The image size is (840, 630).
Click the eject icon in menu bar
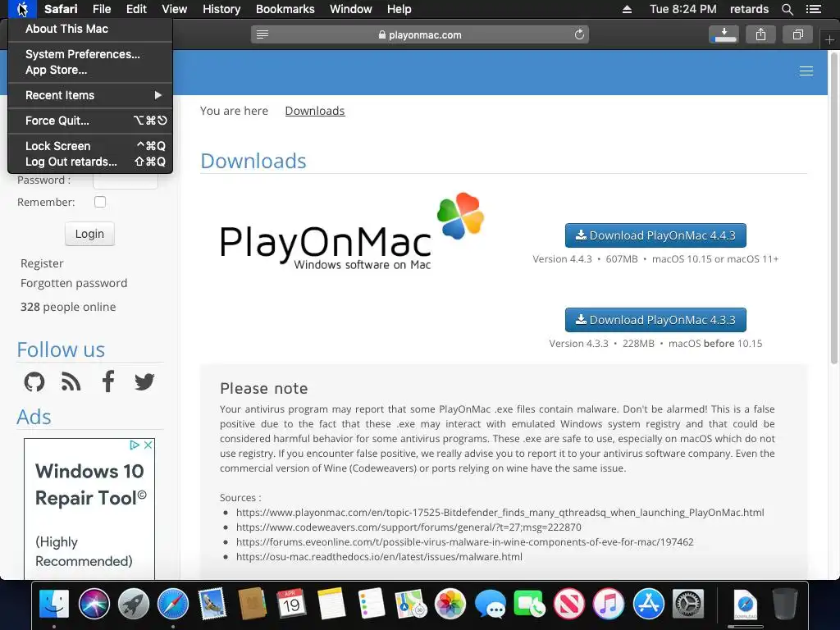627,9
